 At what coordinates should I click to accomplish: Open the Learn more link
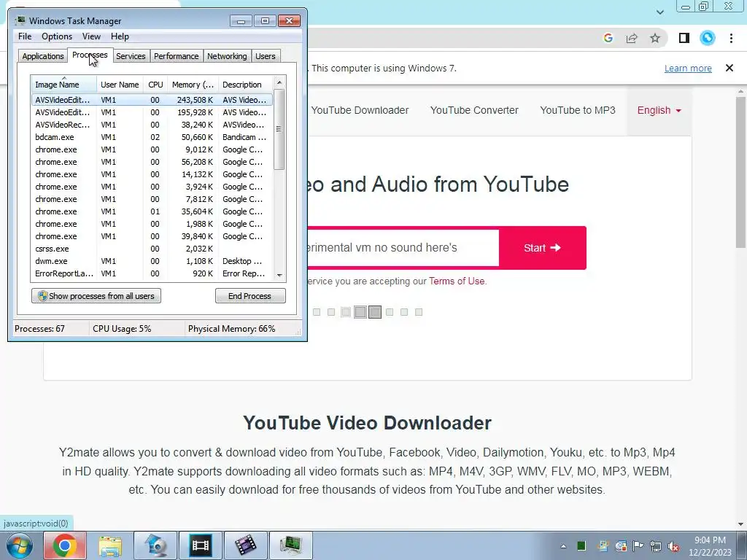pos(688,68)
